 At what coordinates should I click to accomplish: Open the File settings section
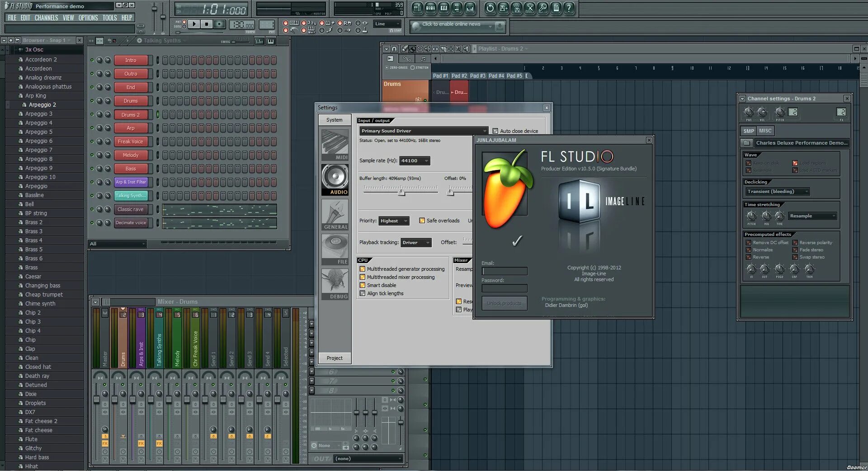click(x=335, y=250)
